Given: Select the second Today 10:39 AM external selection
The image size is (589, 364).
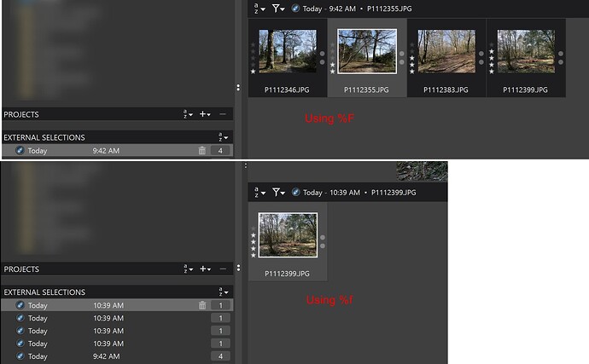Looking at the screenshot, I should [117, 318].
